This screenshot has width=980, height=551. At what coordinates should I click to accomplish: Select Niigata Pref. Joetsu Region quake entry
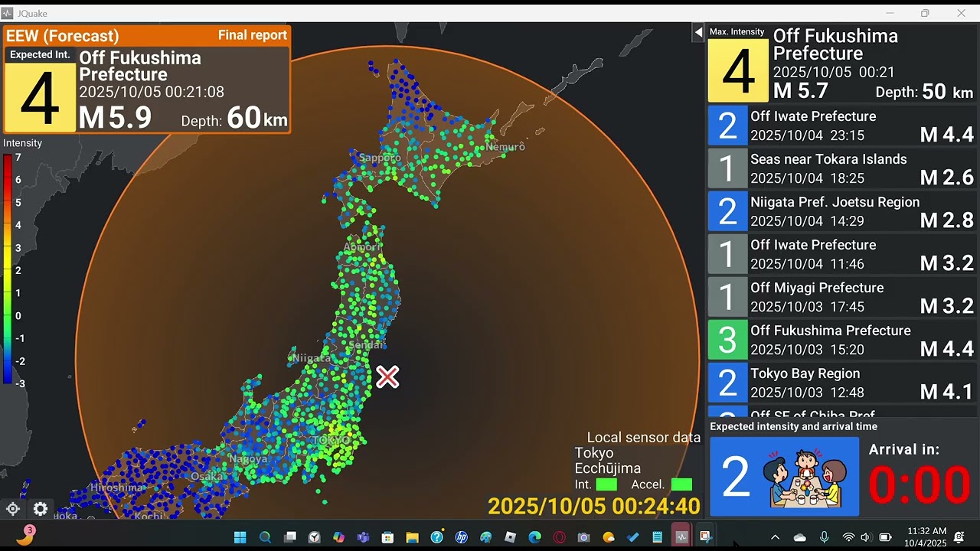841,211
